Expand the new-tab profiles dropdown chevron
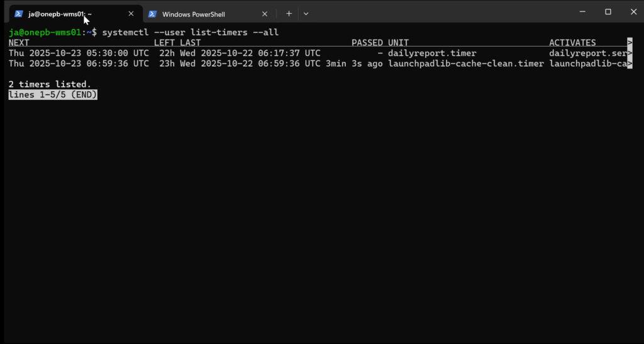The image size is (644, 344). (x=306, y=13)
